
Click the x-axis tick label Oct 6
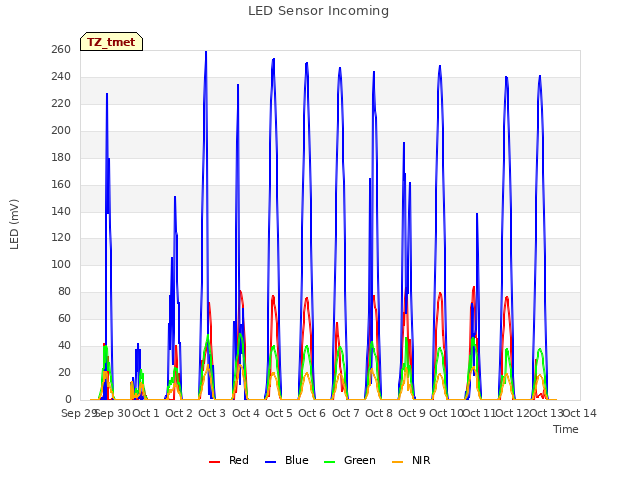tap(312, 413)
